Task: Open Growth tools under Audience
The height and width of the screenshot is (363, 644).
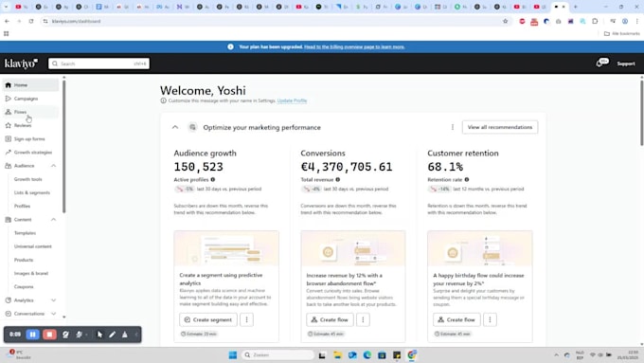Action: (27, 179)
